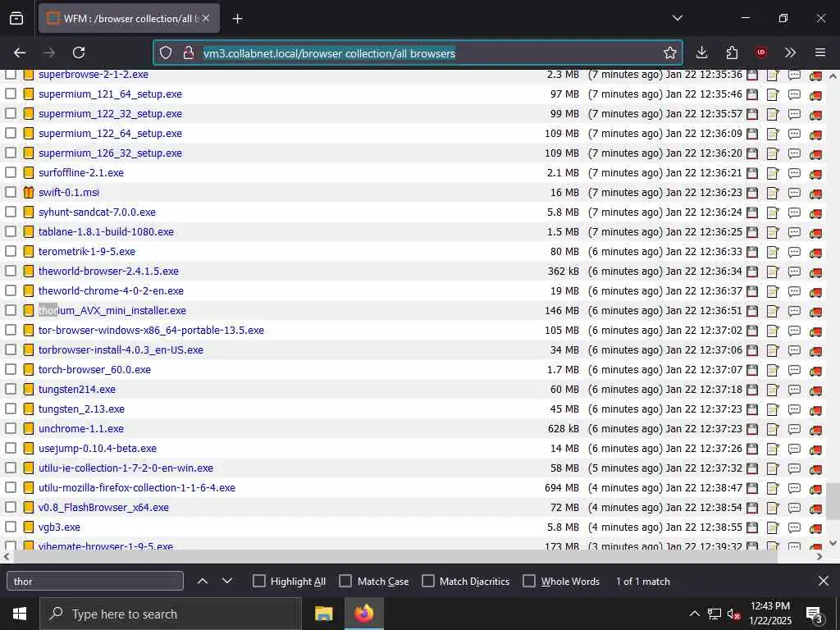Viewport: 840px width, 630px height.
Task: Click scroll down arrow of vertical scrollbar
Action: click(833, 544)
